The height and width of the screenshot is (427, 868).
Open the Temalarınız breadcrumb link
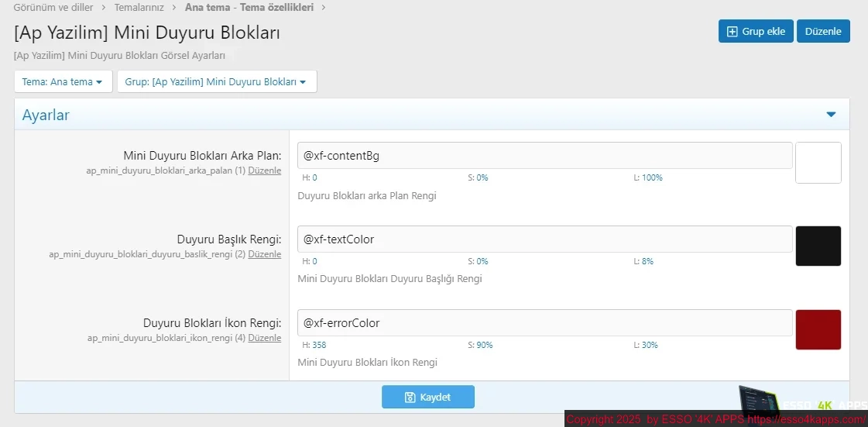point(139,8)
